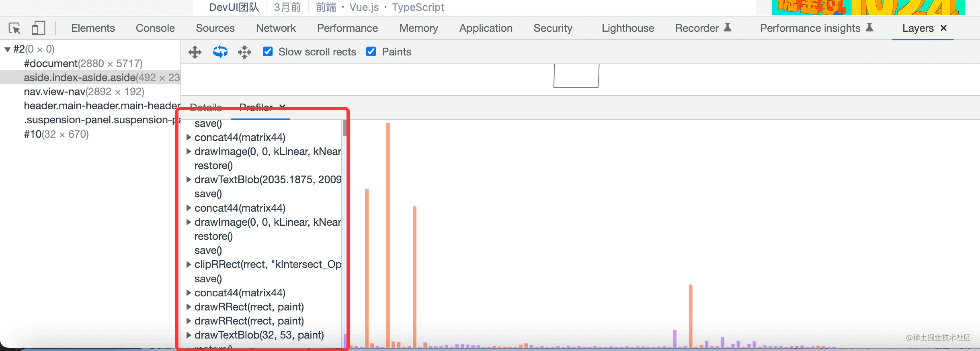The width and height of the screenshot is (980, 351).
Task: Expand the first drawImage entry
Action: point(189,151)
